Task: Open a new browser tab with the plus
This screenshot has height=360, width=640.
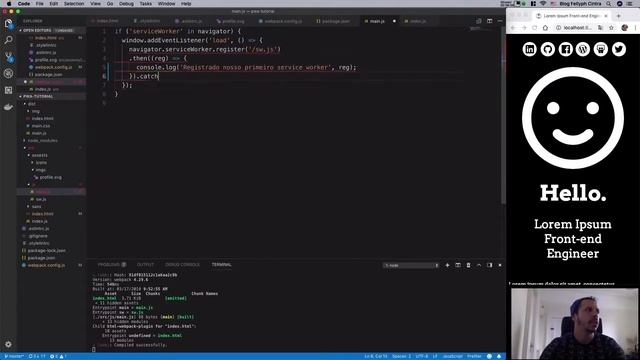Action: [x=619, y=16]
